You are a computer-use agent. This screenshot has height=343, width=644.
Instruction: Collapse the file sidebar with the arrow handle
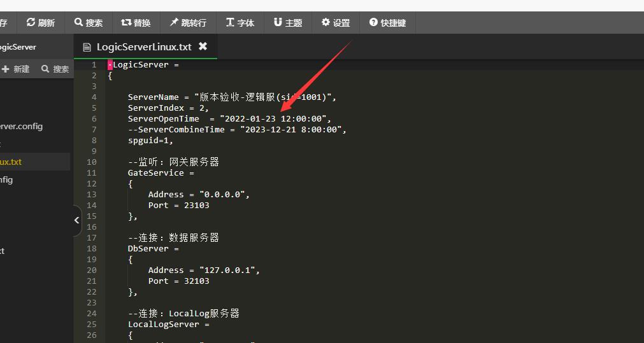76,220
